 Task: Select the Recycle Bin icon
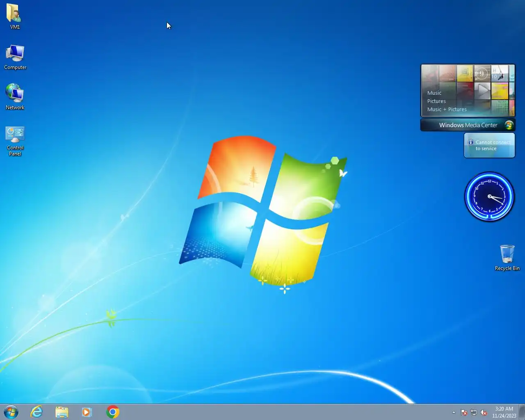pyautogui.click(x=507, y=258)
